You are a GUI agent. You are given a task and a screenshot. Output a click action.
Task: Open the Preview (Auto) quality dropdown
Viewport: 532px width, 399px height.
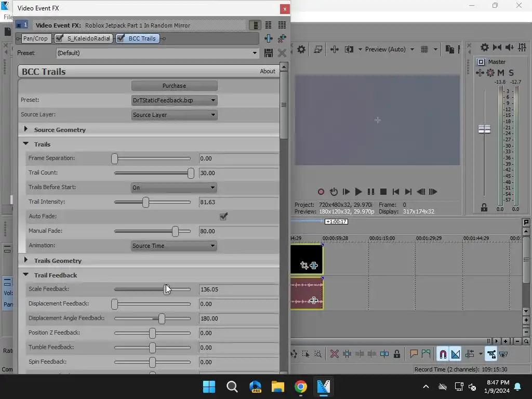tap(390, 49)
